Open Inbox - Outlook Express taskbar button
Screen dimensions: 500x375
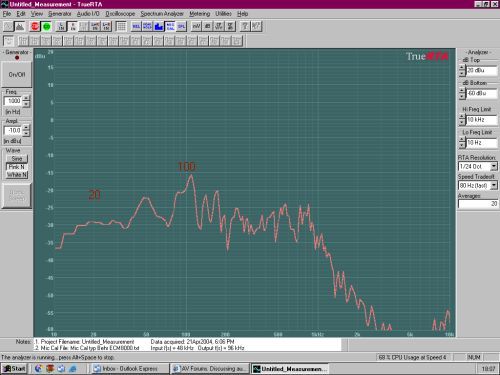click(x=130, y=369)
